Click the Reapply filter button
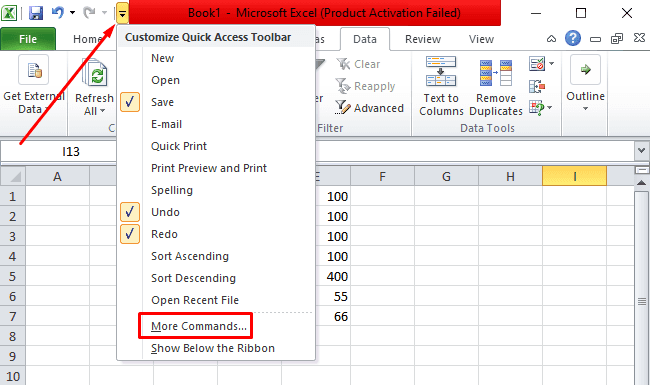 click(x=365, y=86)
